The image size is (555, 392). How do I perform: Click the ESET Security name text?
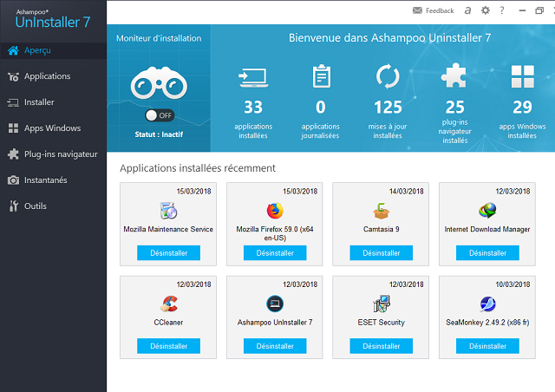point(382,323)
